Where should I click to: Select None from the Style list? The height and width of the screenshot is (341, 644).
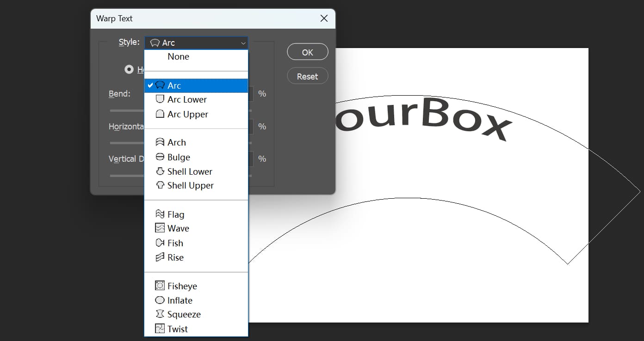point(178,56)
